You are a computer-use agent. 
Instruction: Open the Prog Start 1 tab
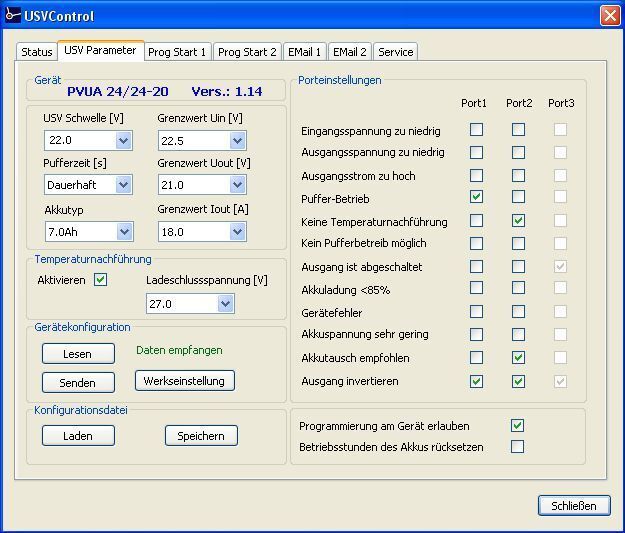177,52
